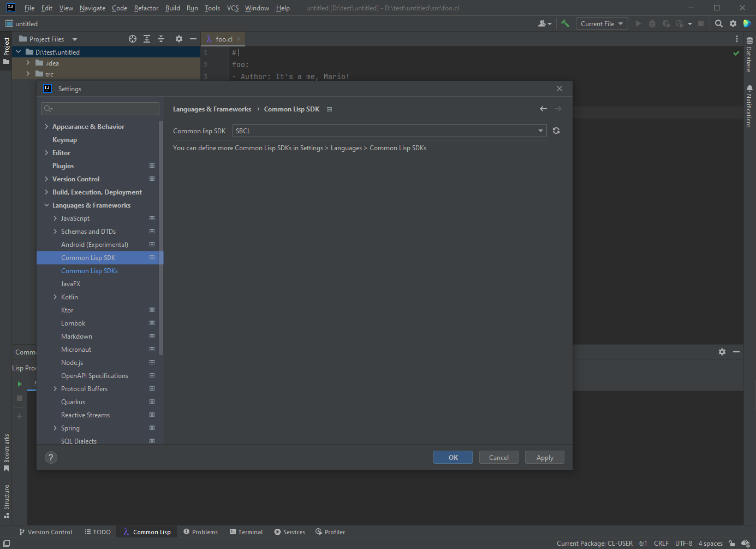
Task: Collapse Languages & Frameworks group
Action: [x=46, y=205]
